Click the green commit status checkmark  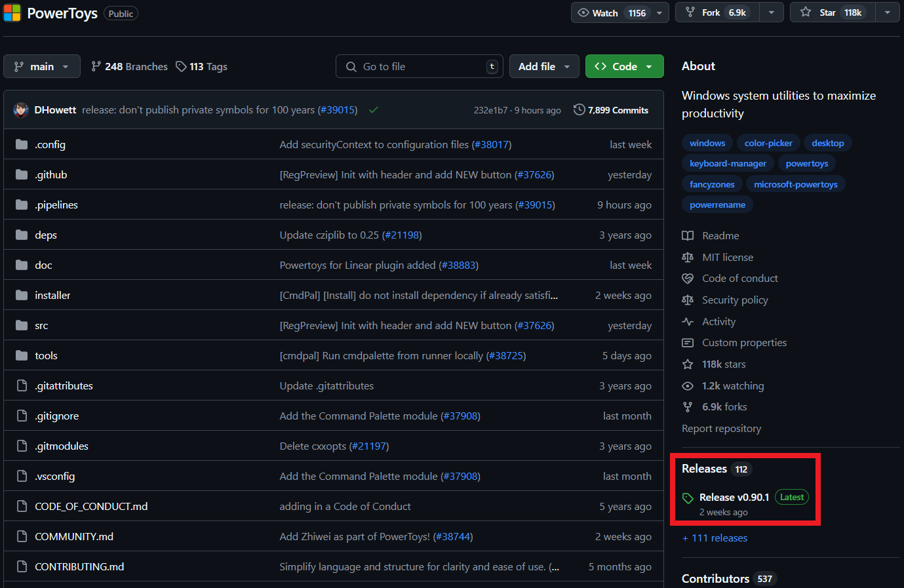click(x=374, y=110)
